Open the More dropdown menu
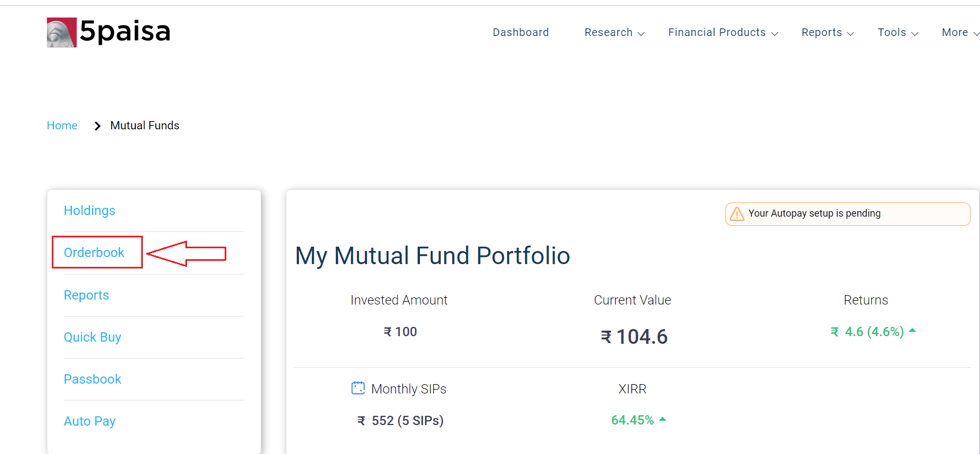The width and height of the screenshot is (980, 454). pyautogui.click(x=960, y=33)
